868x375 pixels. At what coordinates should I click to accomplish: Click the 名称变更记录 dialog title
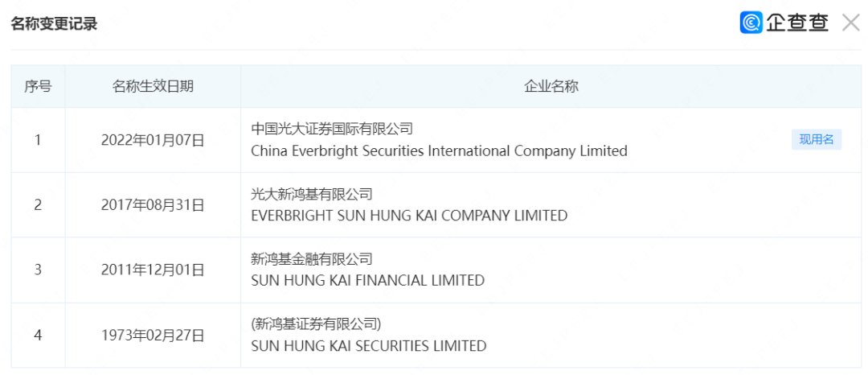click(54, 24)
